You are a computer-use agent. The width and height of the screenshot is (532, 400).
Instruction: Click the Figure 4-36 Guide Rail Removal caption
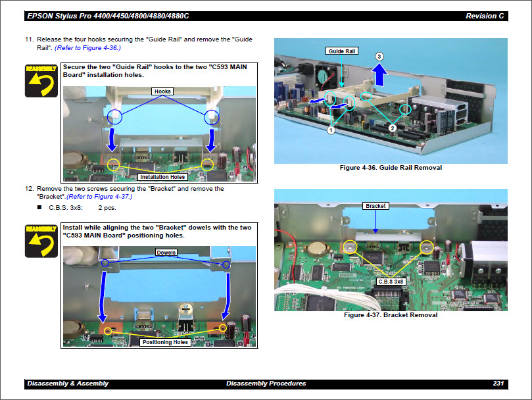click(x=391, y=168)
